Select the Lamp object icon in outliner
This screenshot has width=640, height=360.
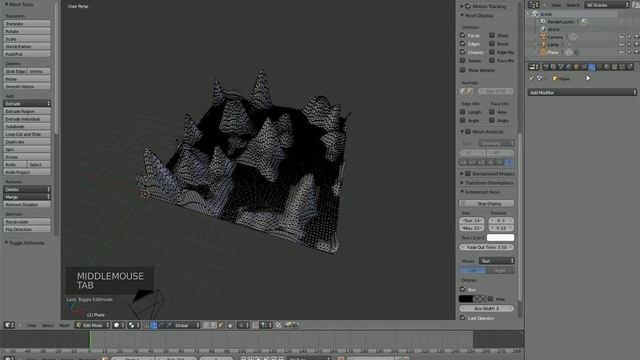543,44
